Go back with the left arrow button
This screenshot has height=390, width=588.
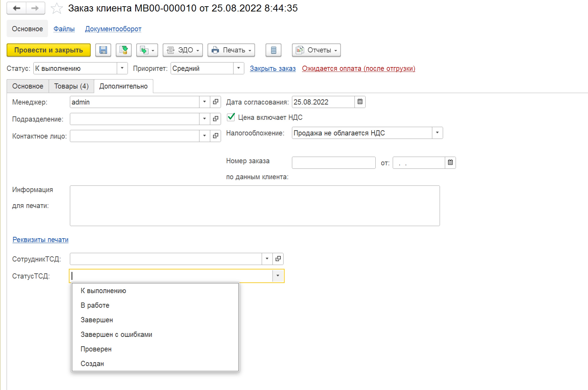pos(17,8)
